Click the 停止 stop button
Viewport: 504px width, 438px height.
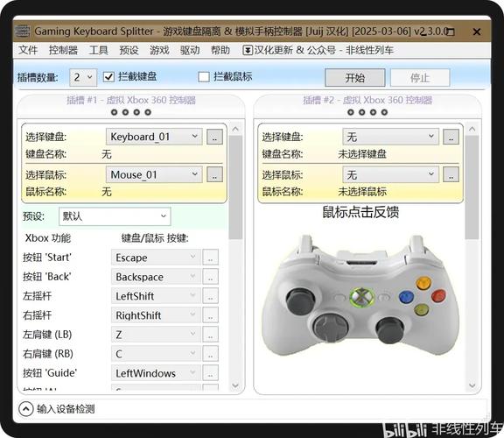click(x=420, y=78)
